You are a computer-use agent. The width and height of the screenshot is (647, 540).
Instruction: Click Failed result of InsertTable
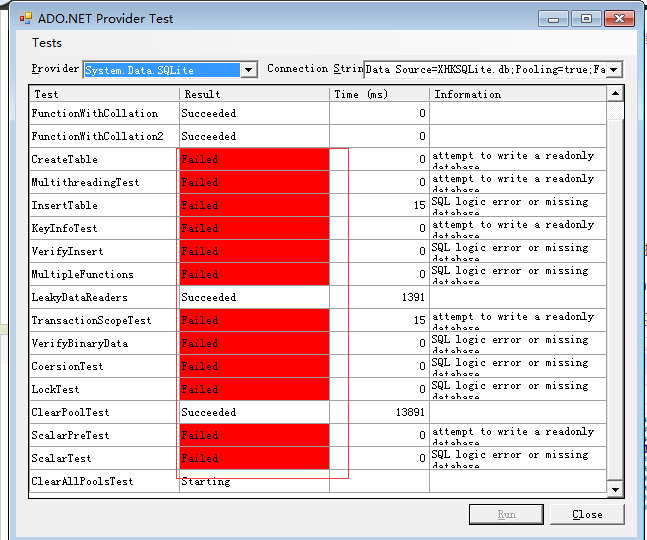255,205
